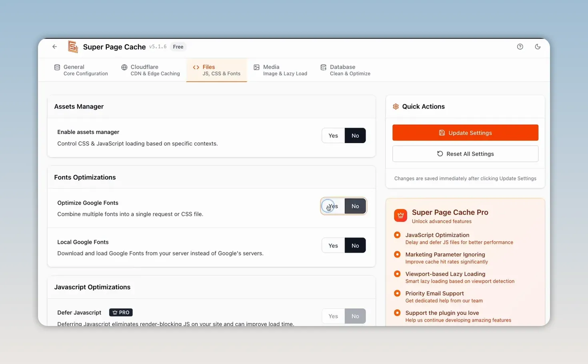
Task: Click the PRO badge next to Defer Javascript
Action: [121, 312]
